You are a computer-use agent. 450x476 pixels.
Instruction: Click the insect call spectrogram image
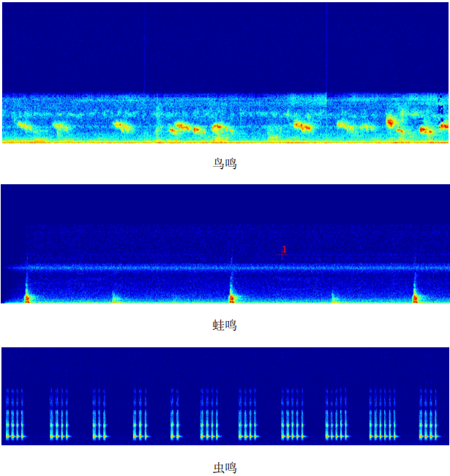tap(225, 396)
